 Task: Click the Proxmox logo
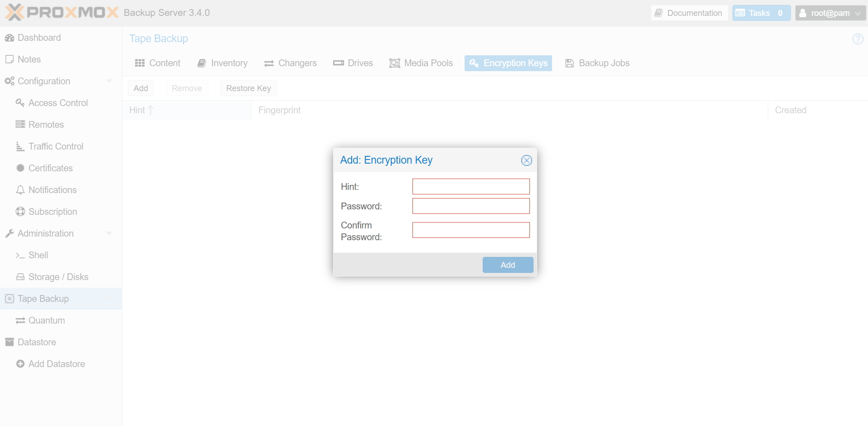point(62,13)
